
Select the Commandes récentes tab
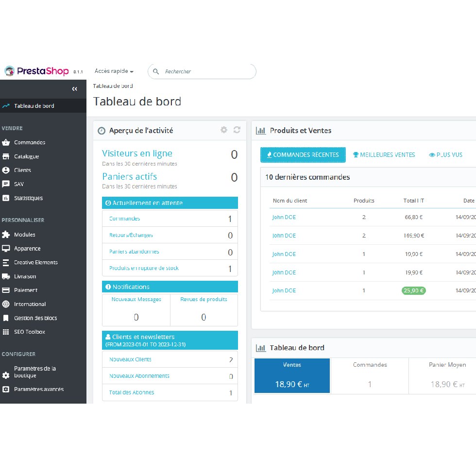[x=303, y=155]
